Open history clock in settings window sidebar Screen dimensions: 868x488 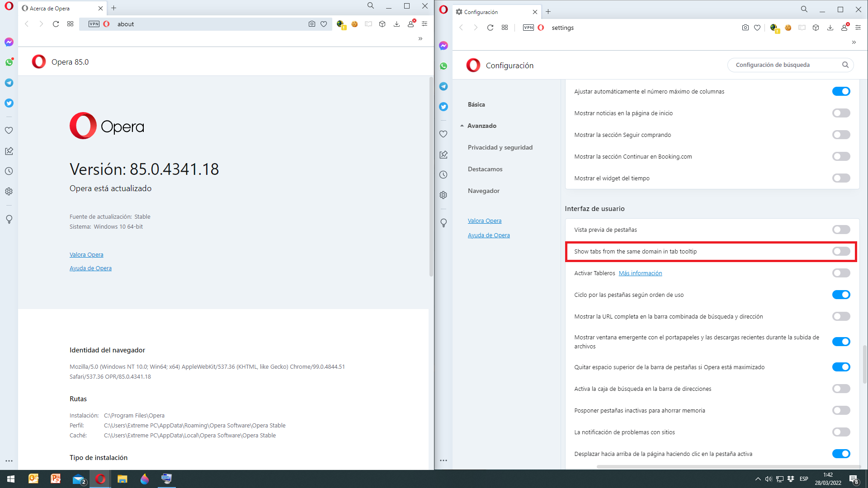point(443,175)
